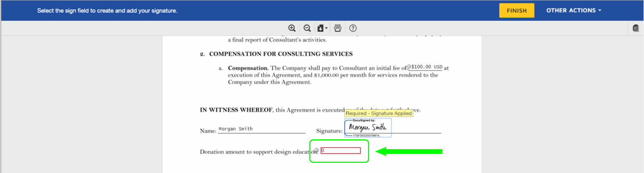This screenshot has height=173, width=644.
Task: Zoom in on the document
Action: tap(292, 28)
